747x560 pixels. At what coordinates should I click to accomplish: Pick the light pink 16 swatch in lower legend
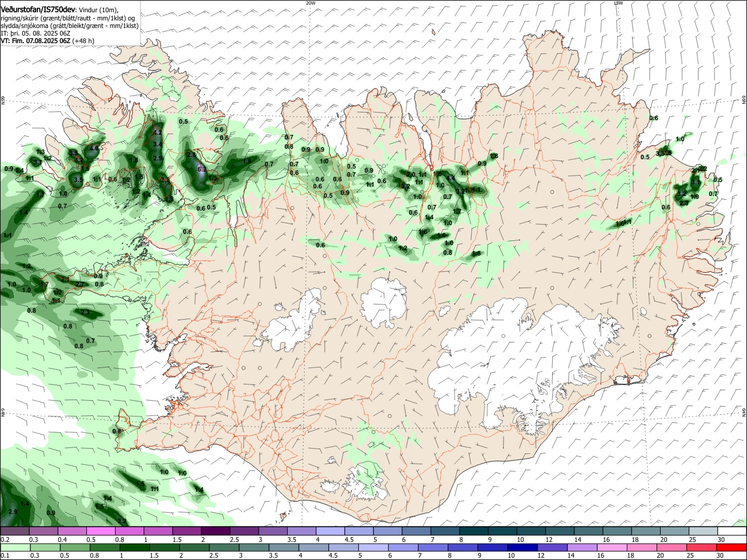(x=612, y=548)
